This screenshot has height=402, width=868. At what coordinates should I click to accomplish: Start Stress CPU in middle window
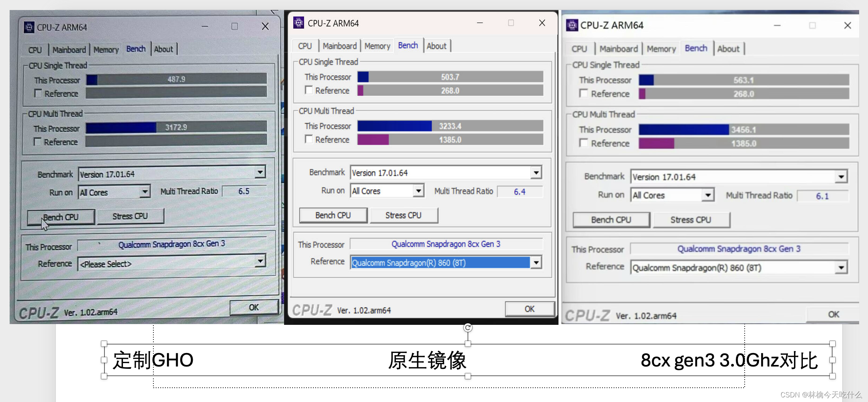(404, 215)
